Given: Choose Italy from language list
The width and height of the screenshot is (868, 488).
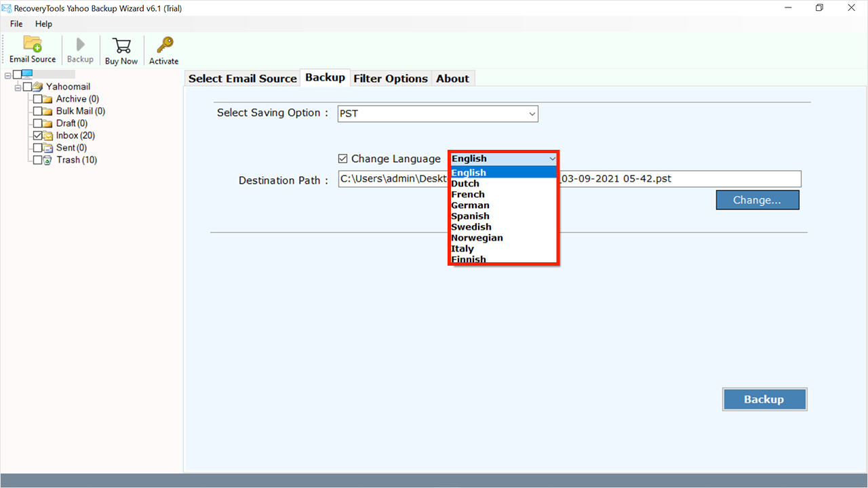Looking at the screenshot, I should pyautogui.click(x=503, y=249).
